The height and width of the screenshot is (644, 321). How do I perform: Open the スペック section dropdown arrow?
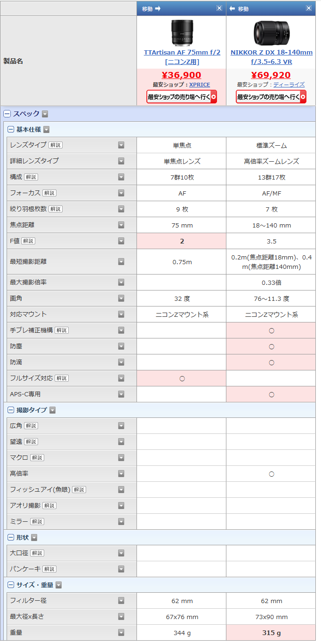coord(45,114)
